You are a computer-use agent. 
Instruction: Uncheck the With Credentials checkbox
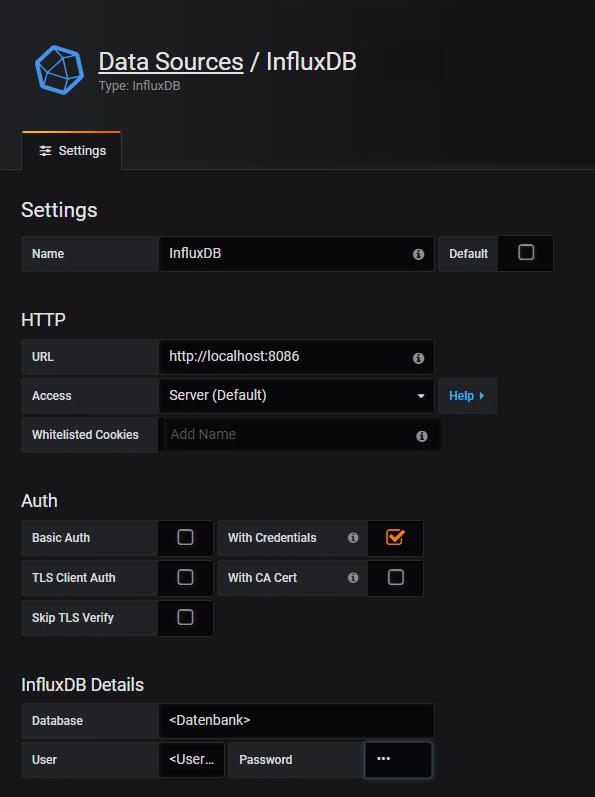(x=395, y=537)
